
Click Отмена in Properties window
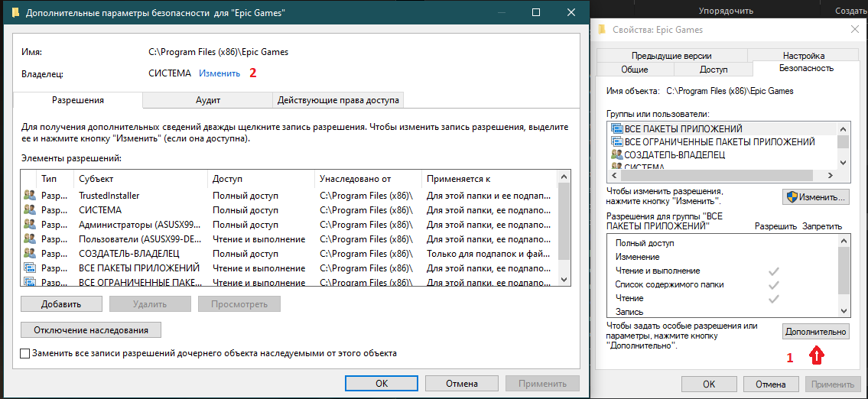770,384
